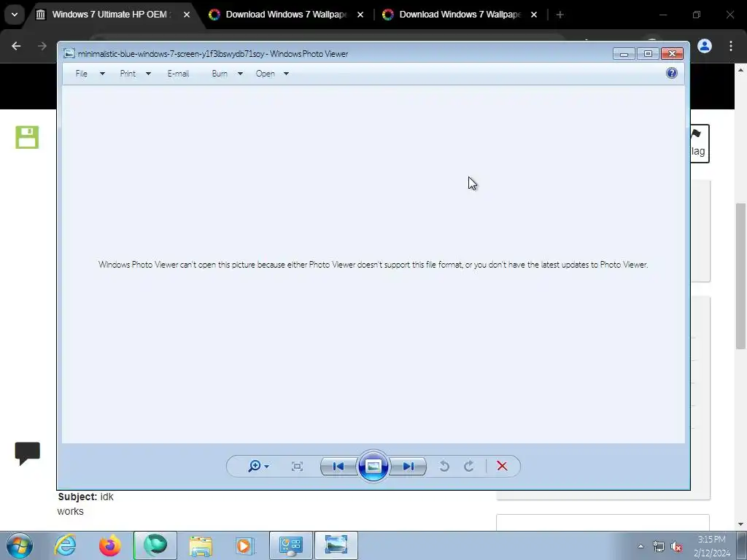Click the network tray icon
Viewport: 747px width, 560px height.
(659, 547)
